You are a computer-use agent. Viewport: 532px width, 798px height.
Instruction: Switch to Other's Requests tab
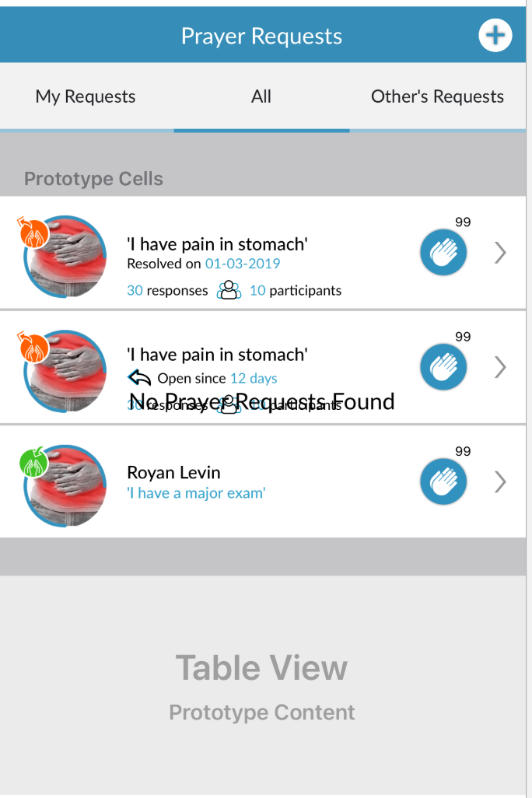[x=437, y=96]
